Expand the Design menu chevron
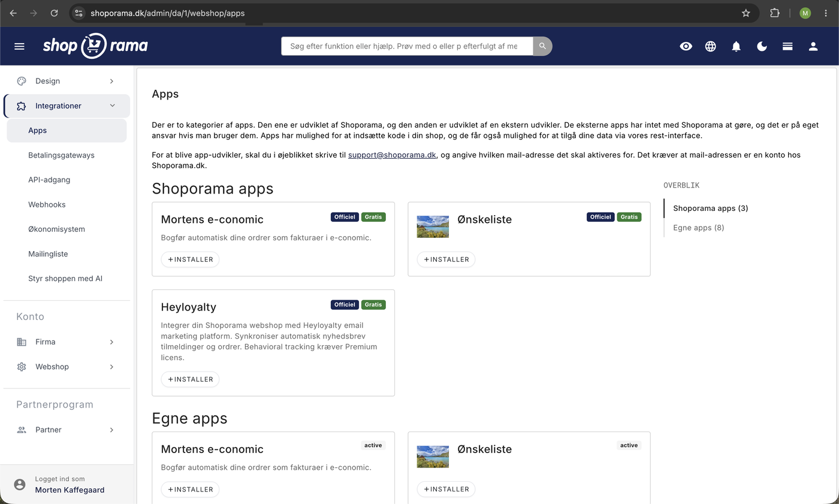The height and width of the screenshot is (504, 839). click(x=111, y=81)
